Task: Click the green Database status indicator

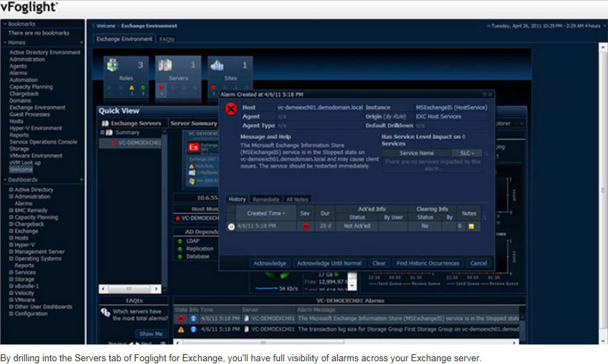Action: 180,256
